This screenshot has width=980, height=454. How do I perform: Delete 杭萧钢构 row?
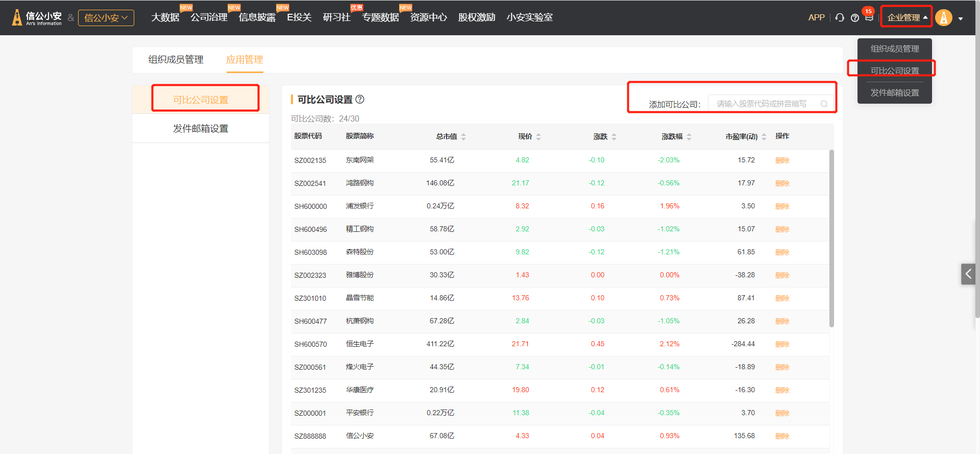pyautogui.click(x=782, y=321)
